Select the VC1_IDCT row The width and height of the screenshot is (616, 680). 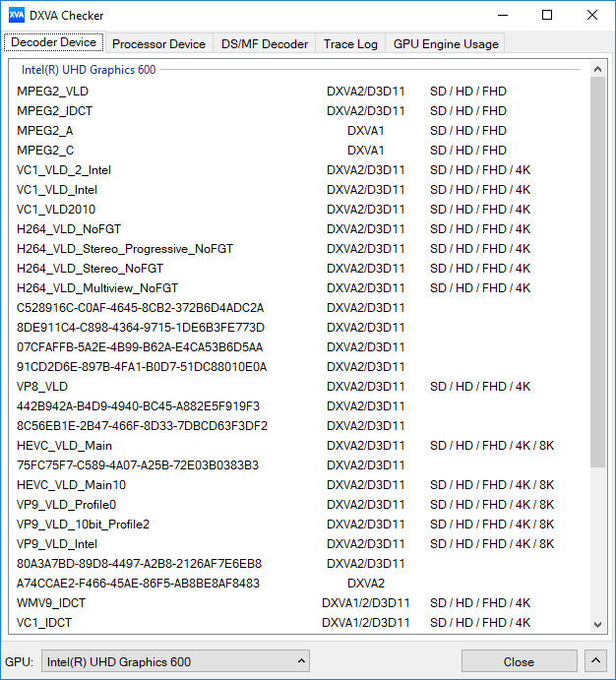coord(299,623)
